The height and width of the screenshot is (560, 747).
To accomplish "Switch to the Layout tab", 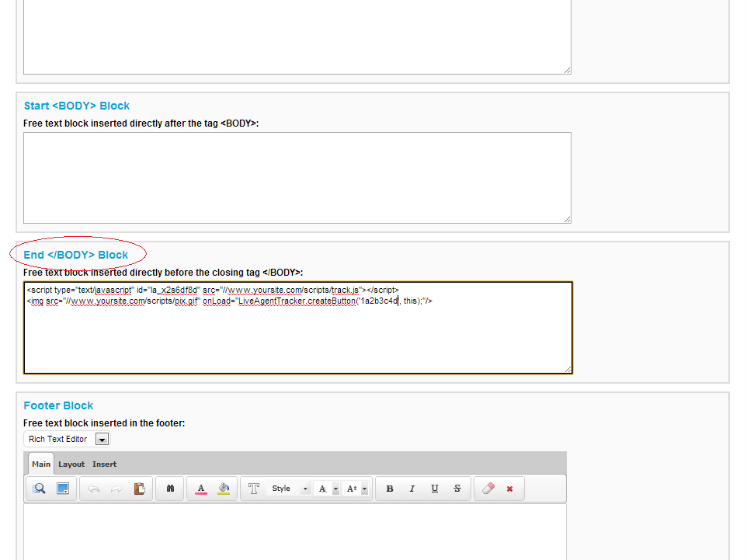I will click(x=71, y=464).
